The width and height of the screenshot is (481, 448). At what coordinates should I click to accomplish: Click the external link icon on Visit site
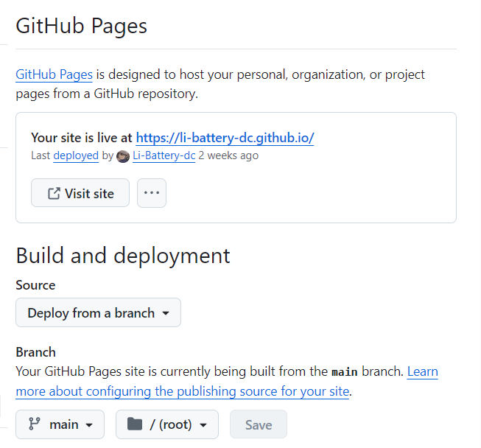click(x=53, y=194)
